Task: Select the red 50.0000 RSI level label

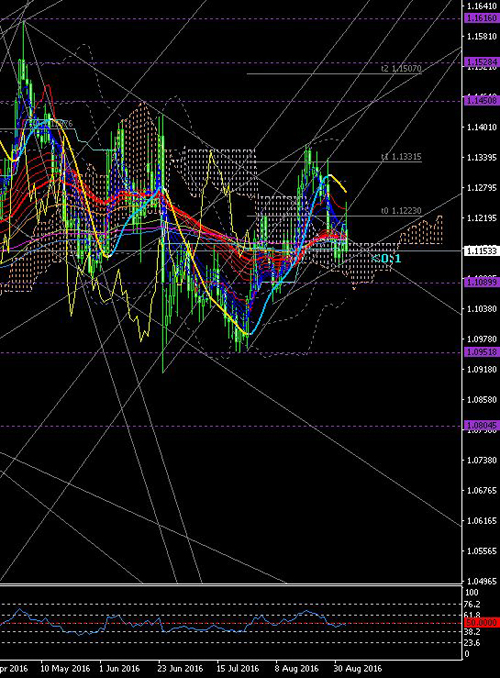Action: 481,623
